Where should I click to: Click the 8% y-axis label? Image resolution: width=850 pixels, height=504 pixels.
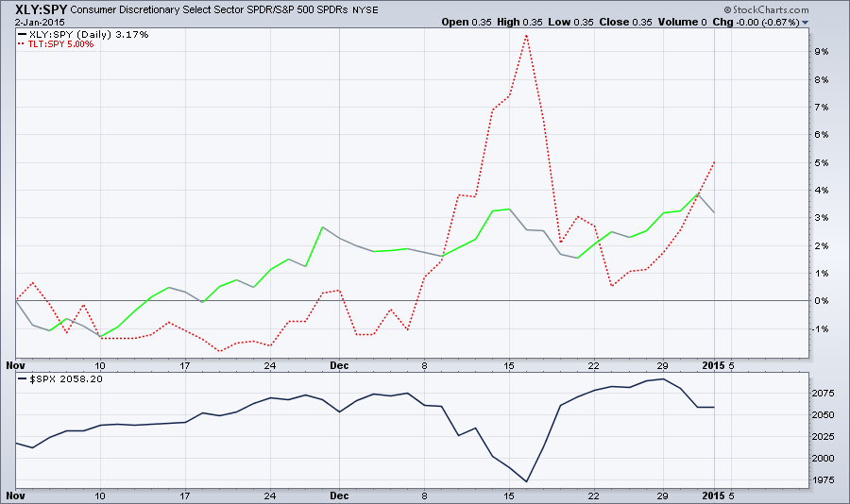(822, 79)
